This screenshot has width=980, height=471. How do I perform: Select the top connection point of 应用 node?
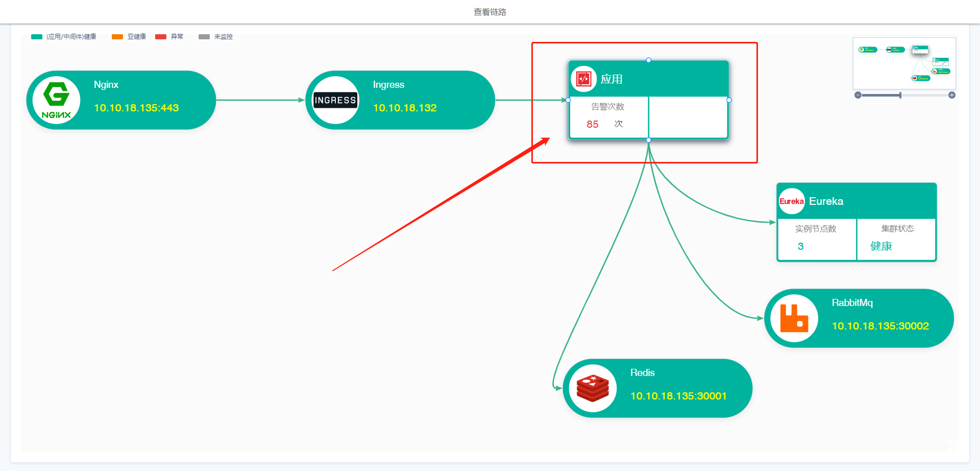(x=649, y=60)
